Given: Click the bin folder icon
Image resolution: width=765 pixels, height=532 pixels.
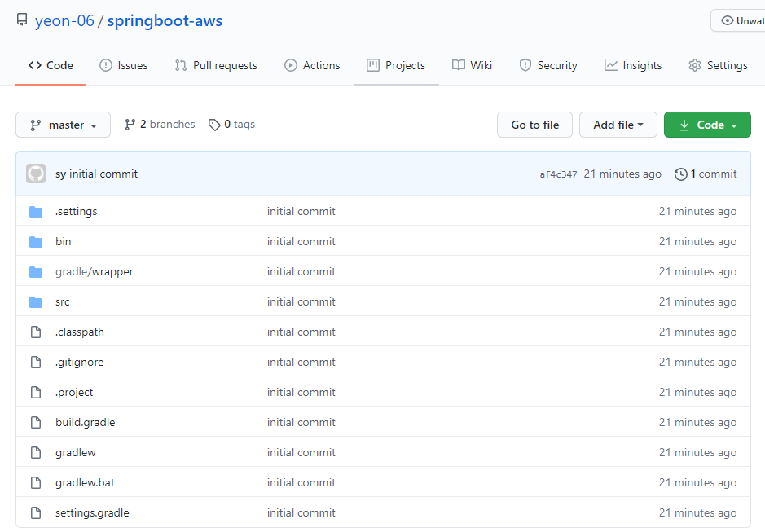Looking at the screenshot, I should coord(36,242).
